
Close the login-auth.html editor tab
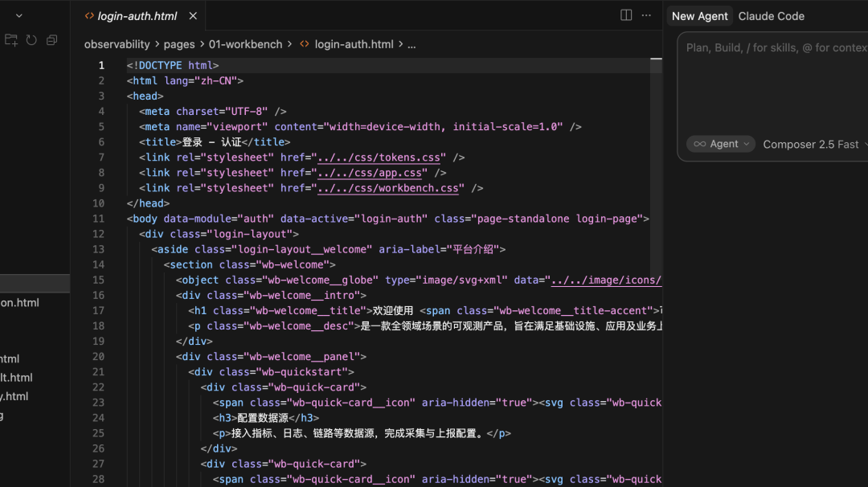tap(193, 16)
